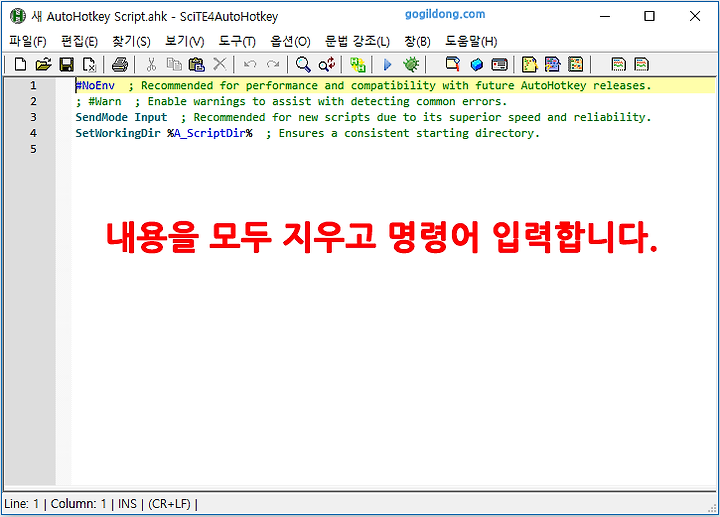Click the blue cube toolbar icon

pos(477,64)
